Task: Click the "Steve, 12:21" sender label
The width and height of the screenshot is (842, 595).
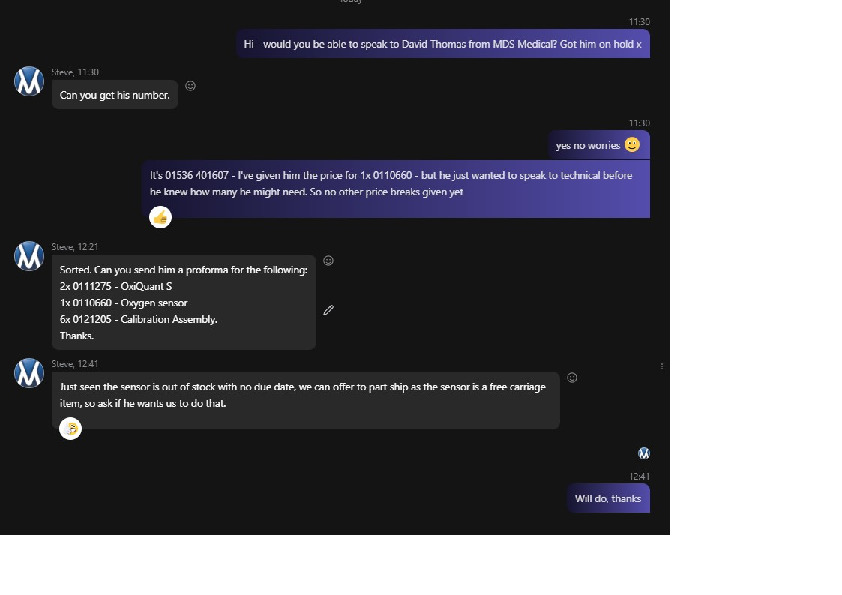Action: 75,246
